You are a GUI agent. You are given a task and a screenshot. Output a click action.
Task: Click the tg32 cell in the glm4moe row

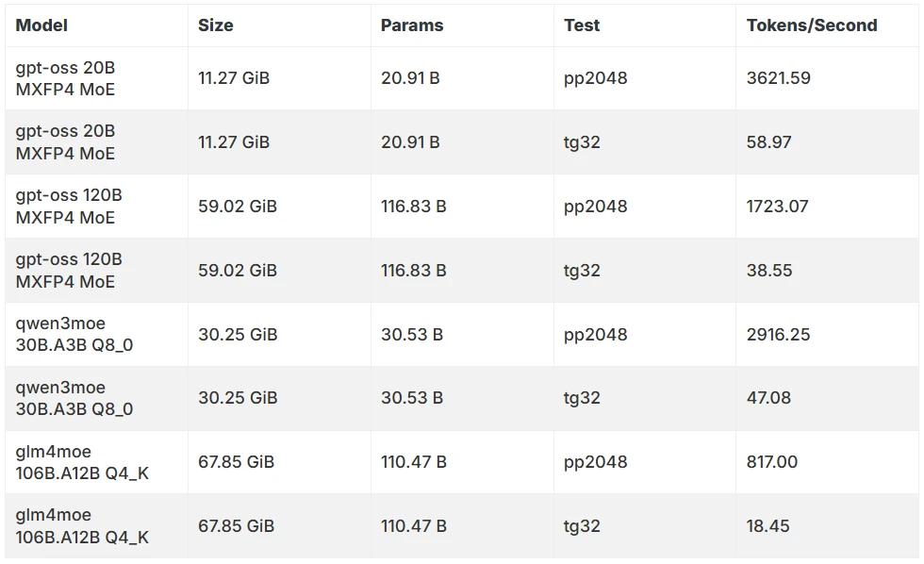coord(582,526)
